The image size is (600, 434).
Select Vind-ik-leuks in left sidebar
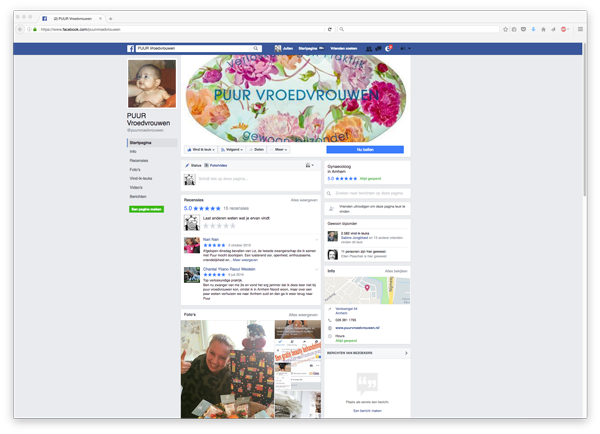141,178
